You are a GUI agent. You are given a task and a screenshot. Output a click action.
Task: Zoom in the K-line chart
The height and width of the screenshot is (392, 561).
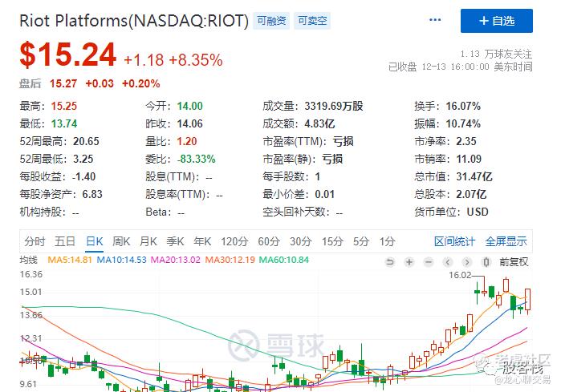point(409,262)
